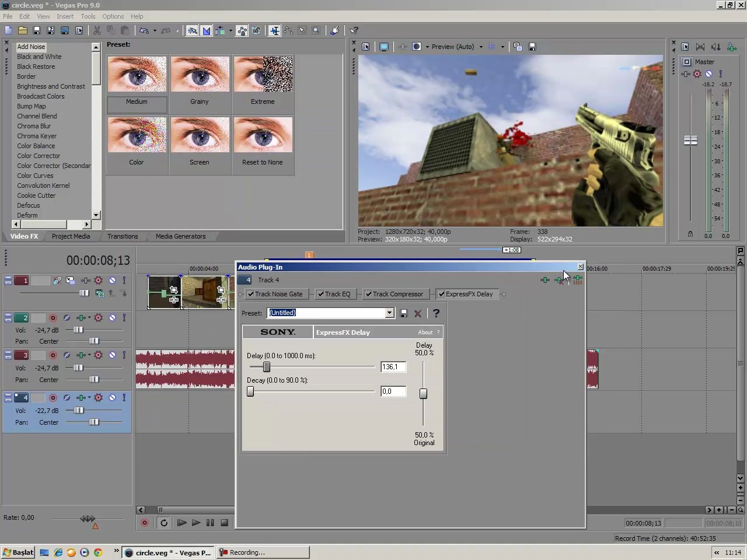Select the Normal Edit tool
The image size is (747, 560).
274,30
